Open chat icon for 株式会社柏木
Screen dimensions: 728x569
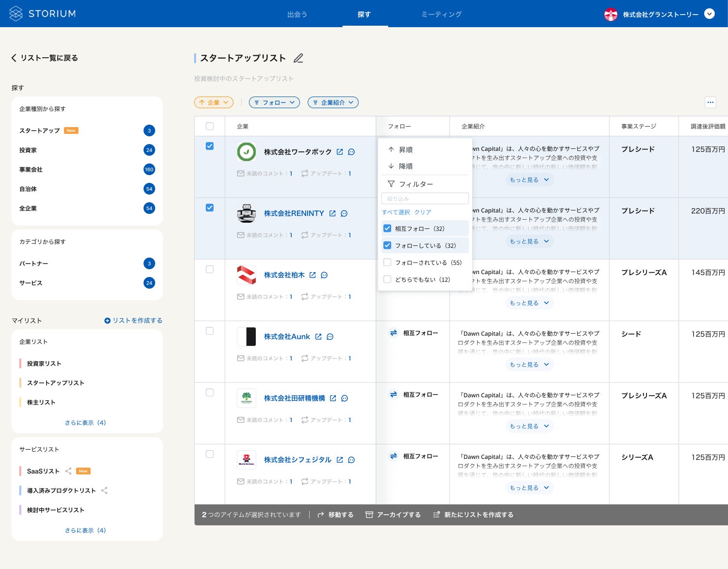coord(324,275)
